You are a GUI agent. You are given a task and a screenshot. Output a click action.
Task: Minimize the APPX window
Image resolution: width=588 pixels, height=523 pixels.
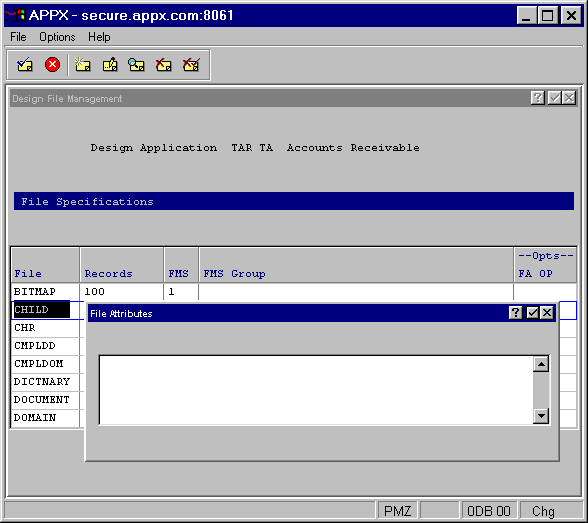[x=526, y=15]
